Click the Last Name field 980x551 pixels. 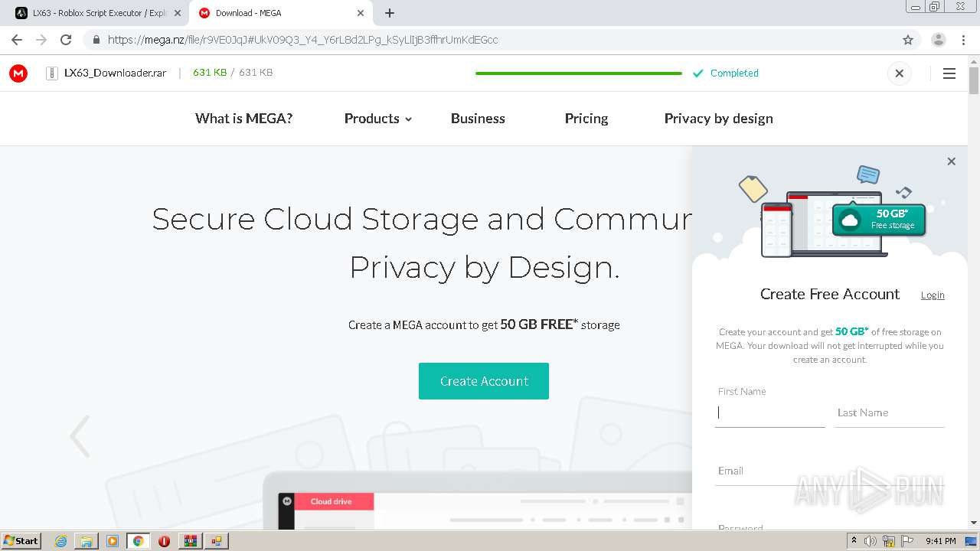click(890, 412)
